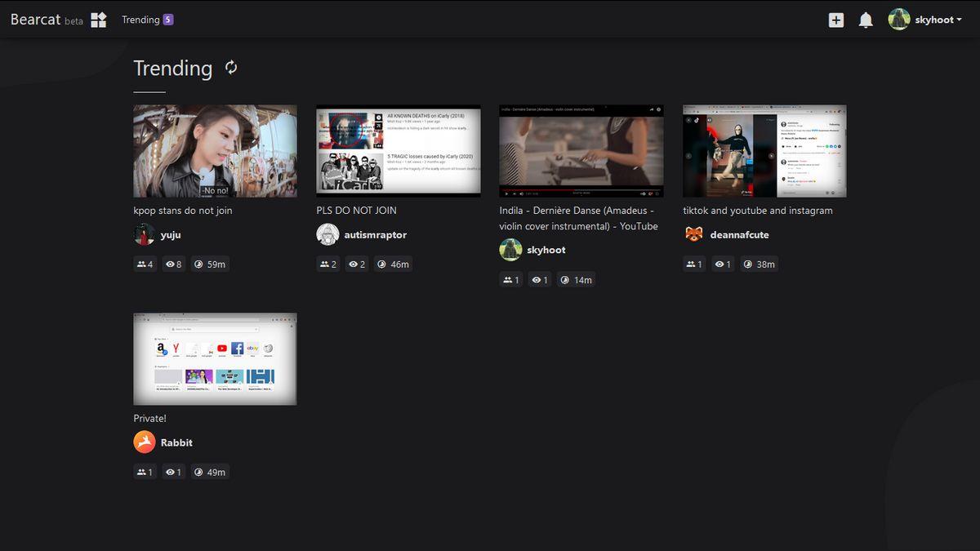This screenshot has width=980, height=551.
Task: Refresh the Trending list
Action: [x=231, y=68]
